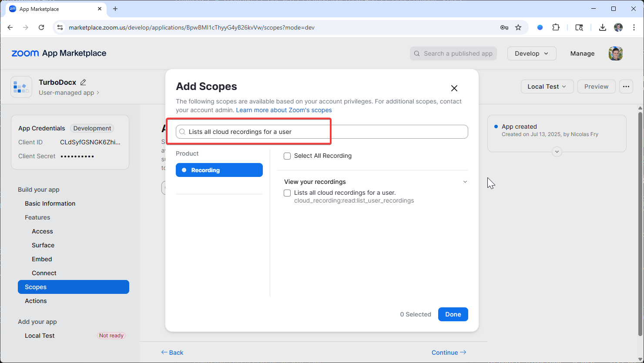Click the pencil icon next to TurboDocx

[x=83, y=82]
